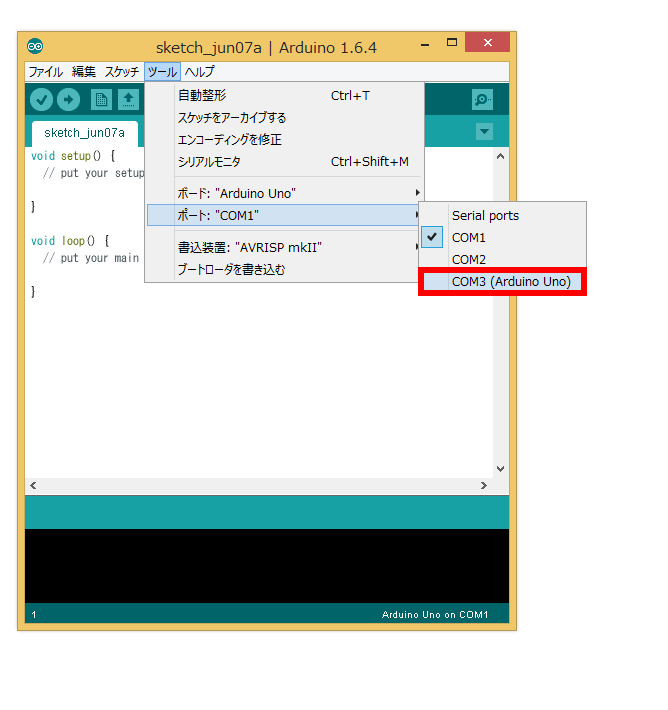Image resolution: width=668 pixels, height=710 pixels.
Task: Expand the ボード: "Arduino Uno" submenu
Action: tap(285, 193)
